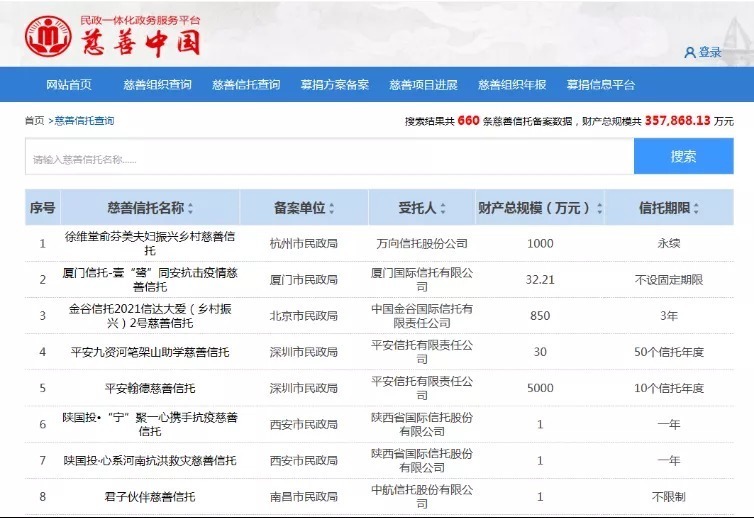Select 厦门市民政局 cell

pyautogui.click(x=303, y=279)
